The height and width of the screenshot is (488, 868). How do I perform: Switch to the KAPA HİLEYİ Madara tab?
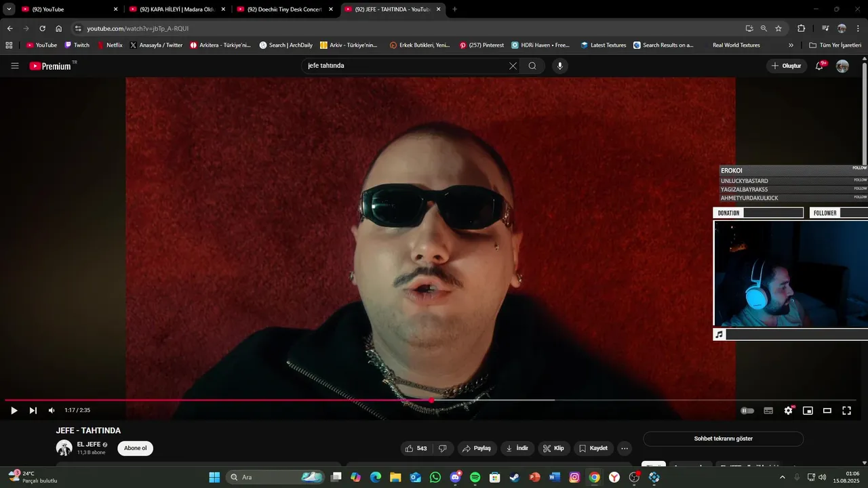coord(178,9)
